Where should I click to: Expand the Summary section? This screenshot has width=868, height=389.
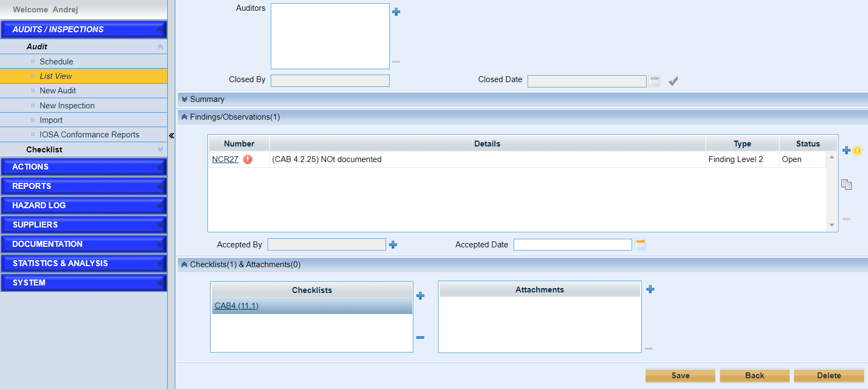(184, 99)
